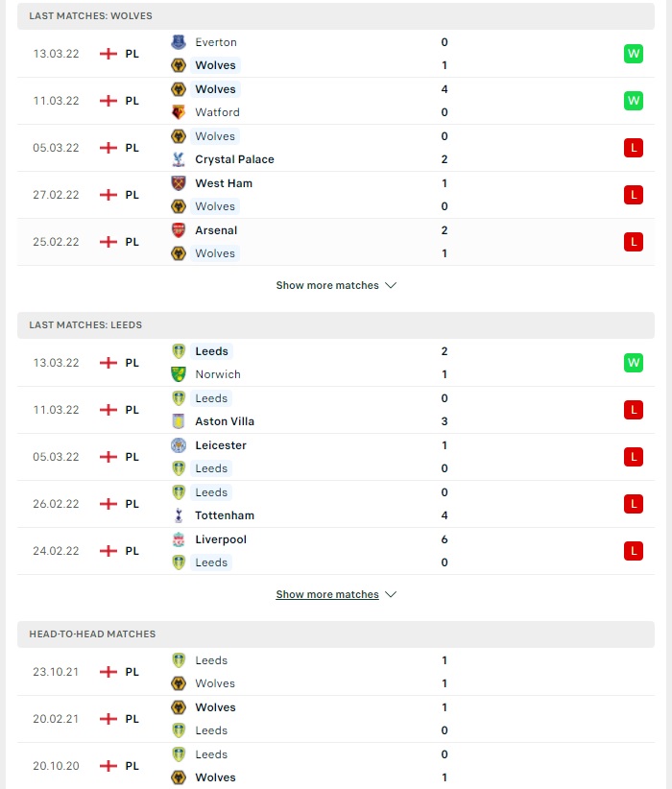Image resolution: width=672 pixels, height=789 pixels.
Task: Click England flag in 20.02.21 head-to-head row
Action: tap(108, 719)
